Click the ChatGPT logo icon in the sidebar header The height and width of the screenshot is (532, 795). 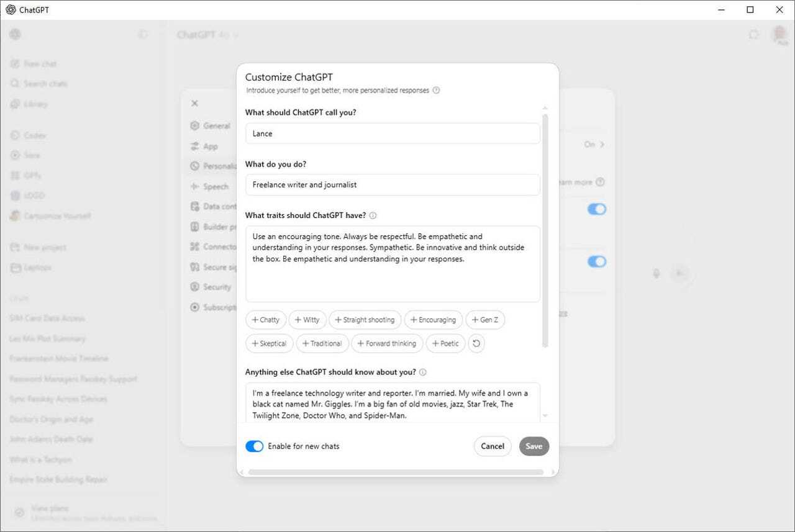pyautogui.click(x=15, y=34)
